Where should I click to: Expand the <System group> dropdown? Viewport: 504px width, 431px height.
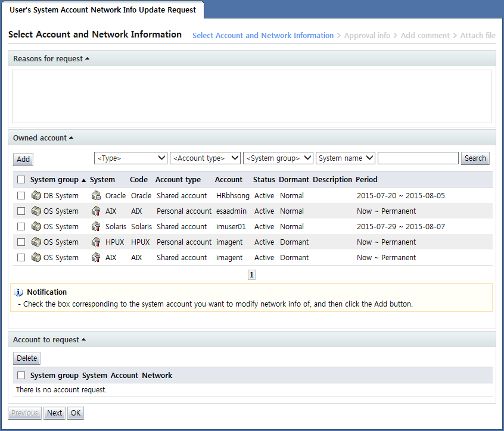pyautogui.click(x=278, y=158)
